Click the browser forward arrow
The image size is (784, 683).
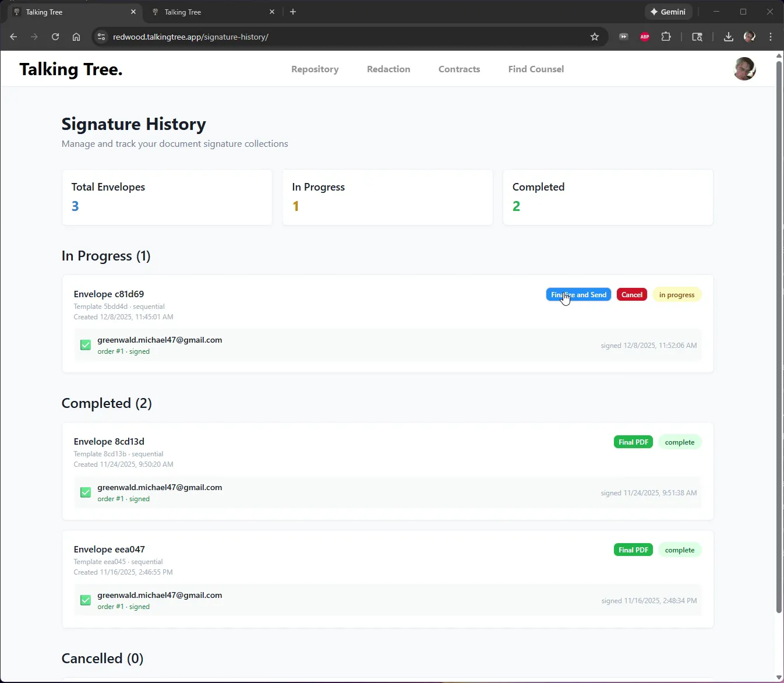tap(34, 37)
